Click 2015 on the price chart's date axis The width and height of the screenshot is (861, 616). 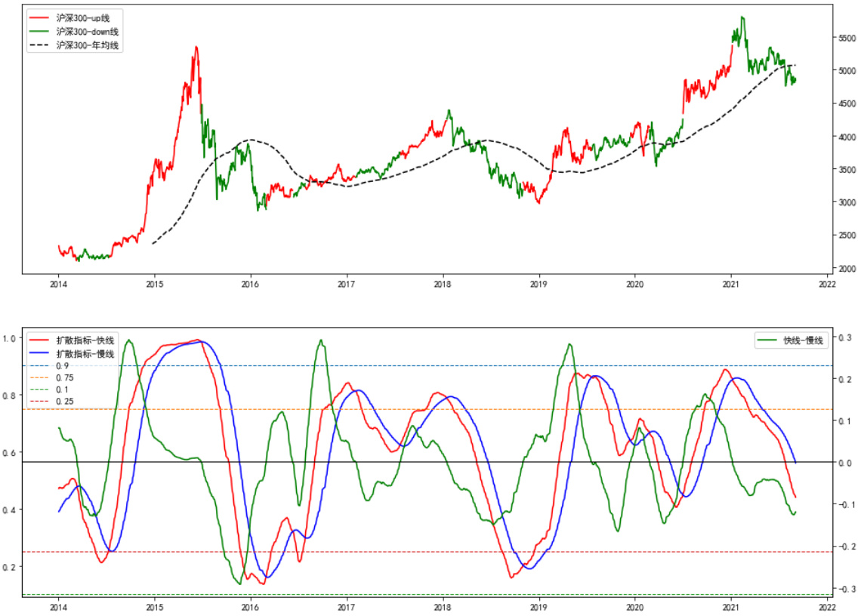click(x=154, y=285)
